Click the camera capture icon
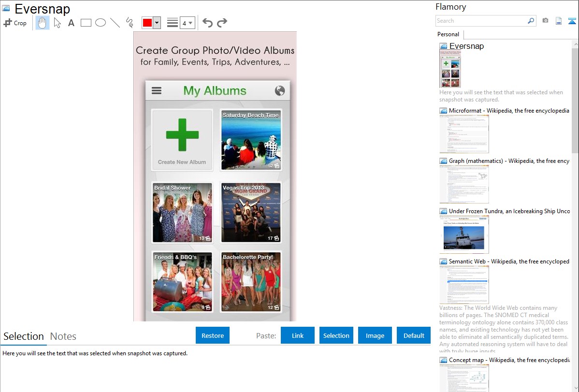 545,21
